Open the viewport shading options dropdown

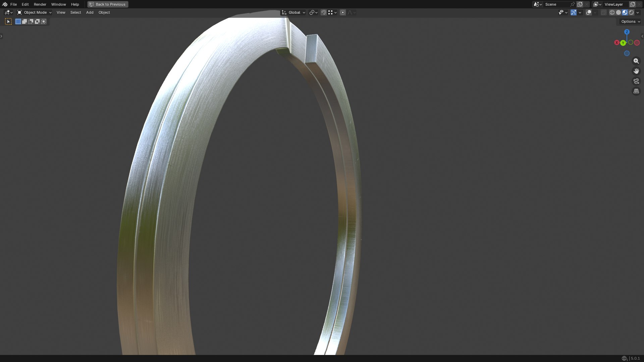pyautogui.click(x=638, y=12)
